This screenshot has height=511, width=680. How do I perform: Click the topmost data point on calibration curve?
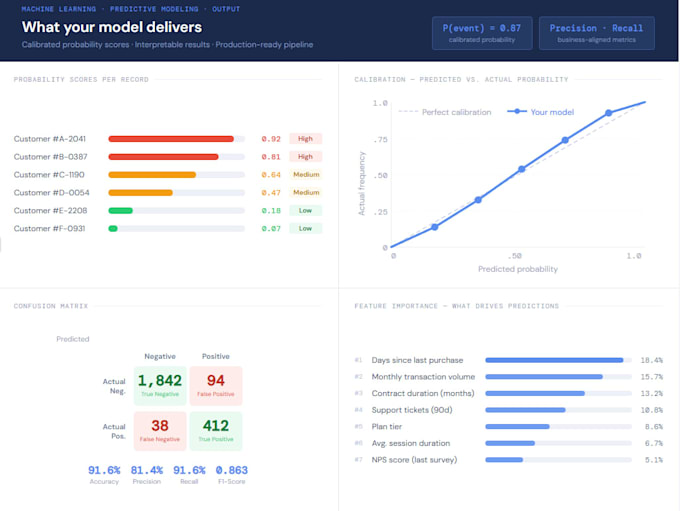pos(608,113)
